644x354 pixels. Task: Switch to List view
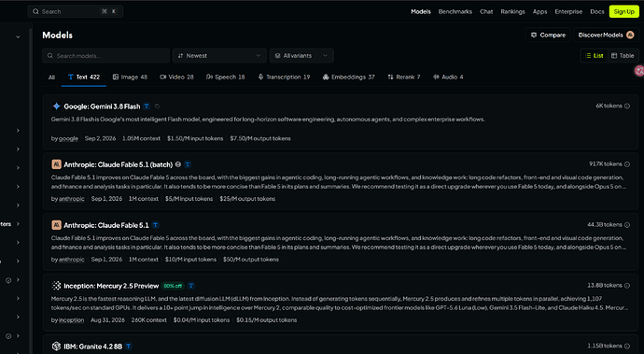point(594,55)
